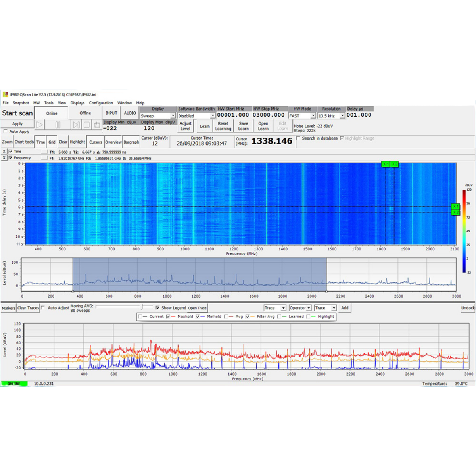This screenshot has width=476, height=476.
Task: Click the dBuV color scale bar
Action: (464, 231)
